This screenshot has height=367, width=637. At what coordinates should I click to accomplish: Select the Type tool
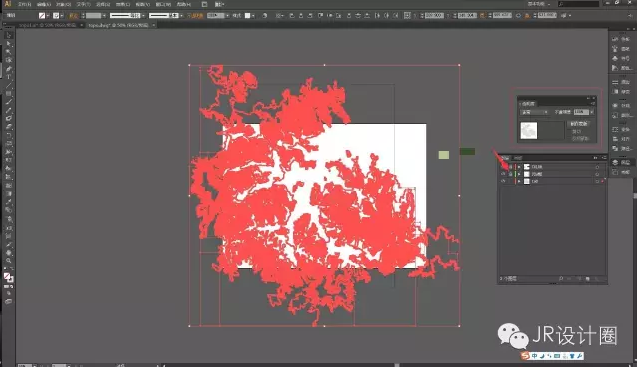click(9, 77)
